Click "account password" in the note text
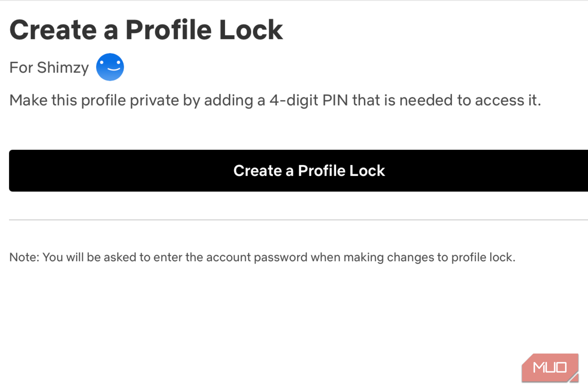The width and height of the screenshot is (588, 392). click(x=256, y=257)
